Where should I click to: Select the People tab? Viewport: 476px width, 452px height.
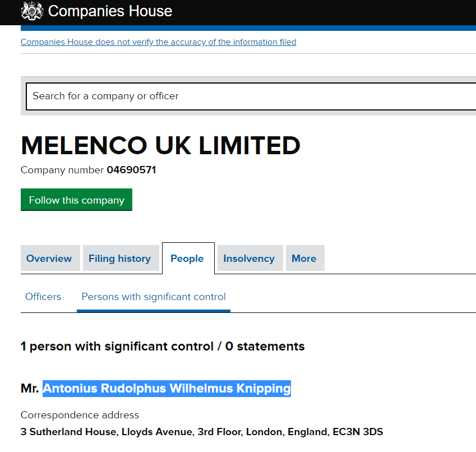tap(187, 259)
